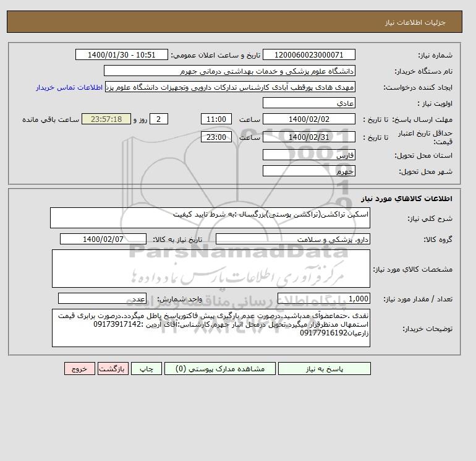476x461 pixels.
Task: Click the need date field 1400/02/07
Action: (x=103, y=239)
